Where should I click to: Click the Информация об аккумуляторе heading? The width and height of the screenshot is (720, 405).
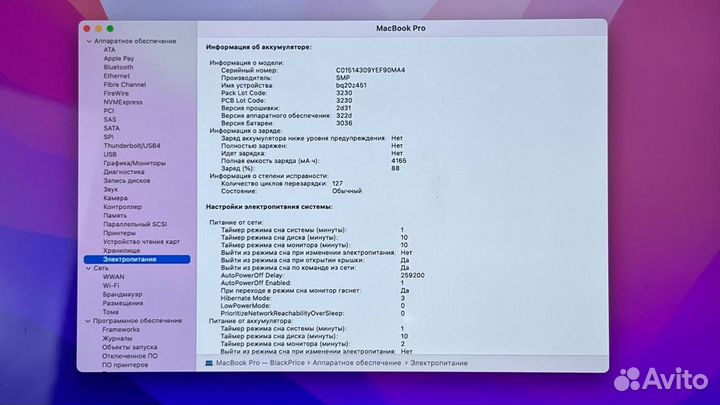point(259,47)
